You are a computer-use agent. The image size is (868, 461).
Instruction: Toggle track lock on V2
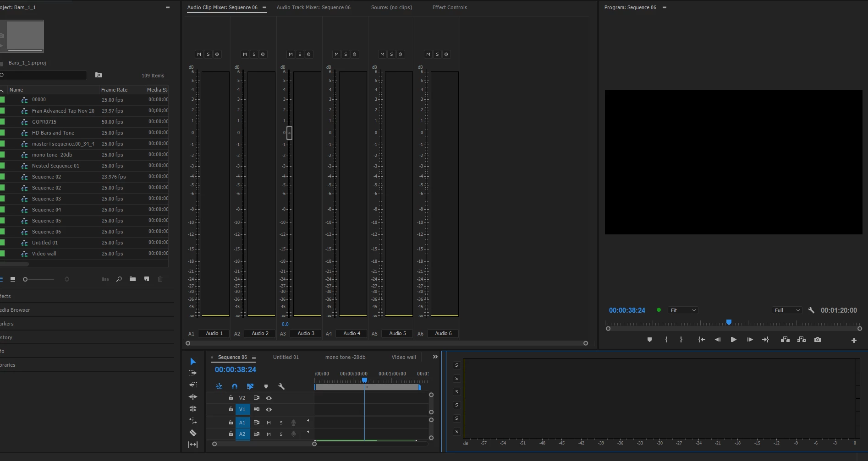tap(231, 398)
